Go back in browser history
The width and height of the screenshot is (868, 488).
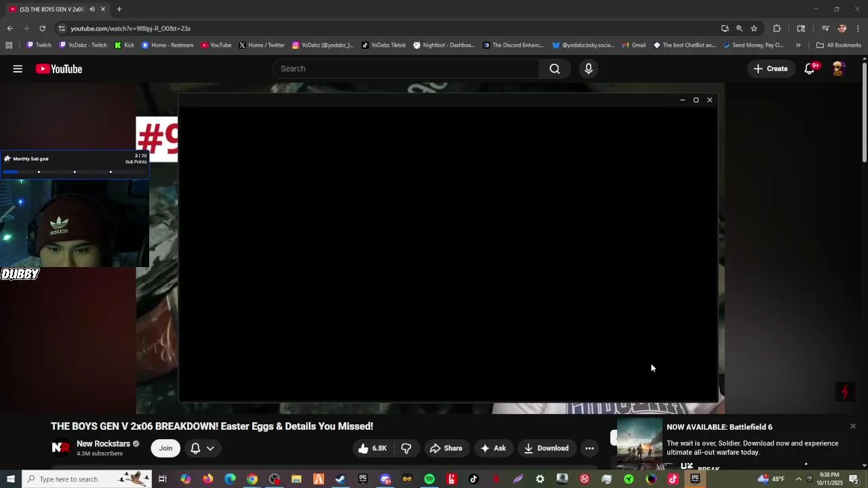pyautogui.click(x=9, y=28)
